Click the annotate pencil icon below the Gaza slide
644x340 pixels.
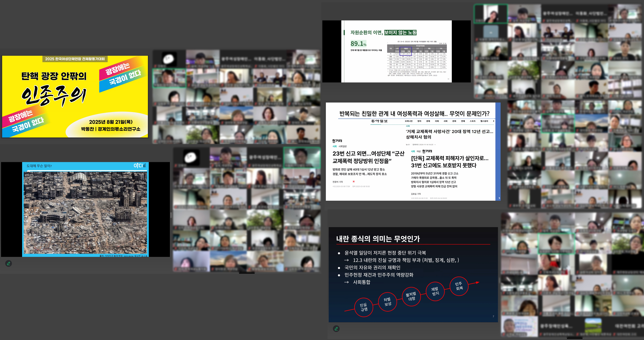(9, 263)
